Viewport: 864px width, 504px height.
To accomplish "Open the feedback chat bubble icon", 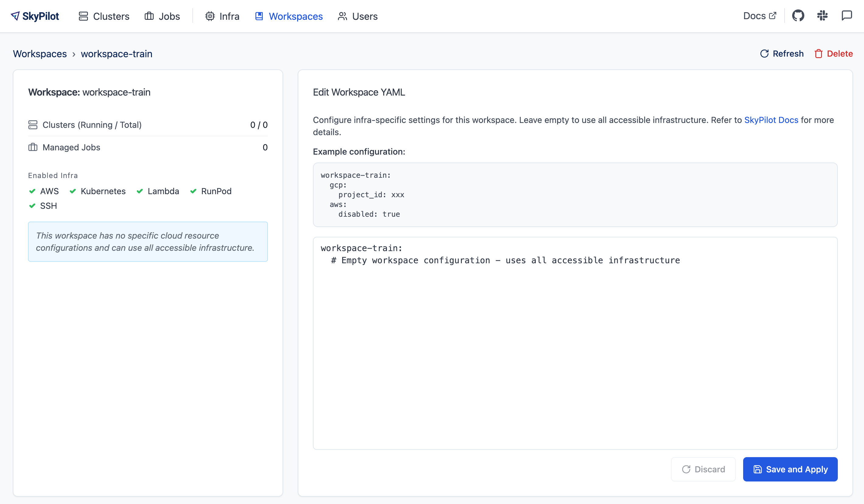I will click(847, 16).
